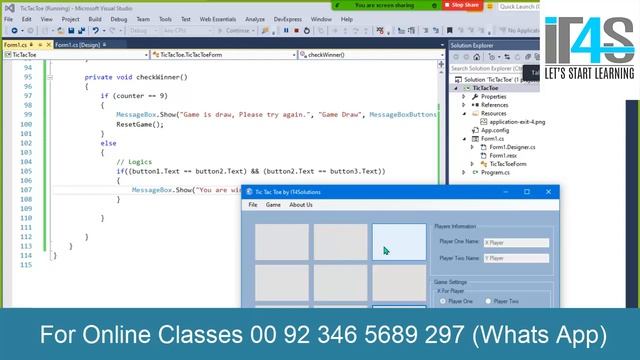Open the File menu in Tic Tac Toe window

(x=253, y=205)
